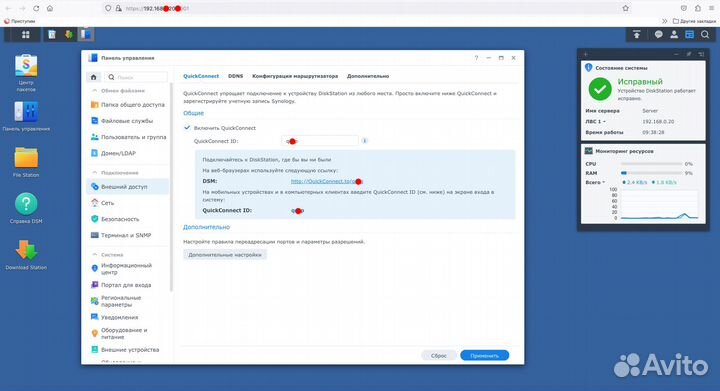
Task: Switch to Конфигурация маршрутизатора tab
Action: 295,76
